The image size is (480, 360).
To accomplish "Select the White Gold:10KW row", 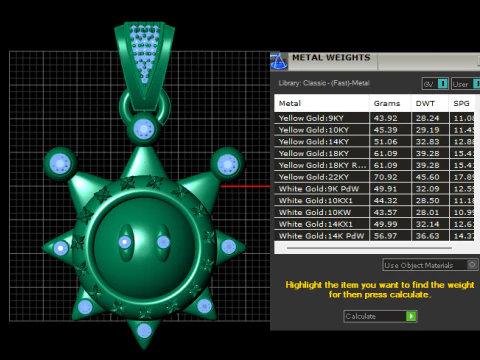I will [374, 212].
